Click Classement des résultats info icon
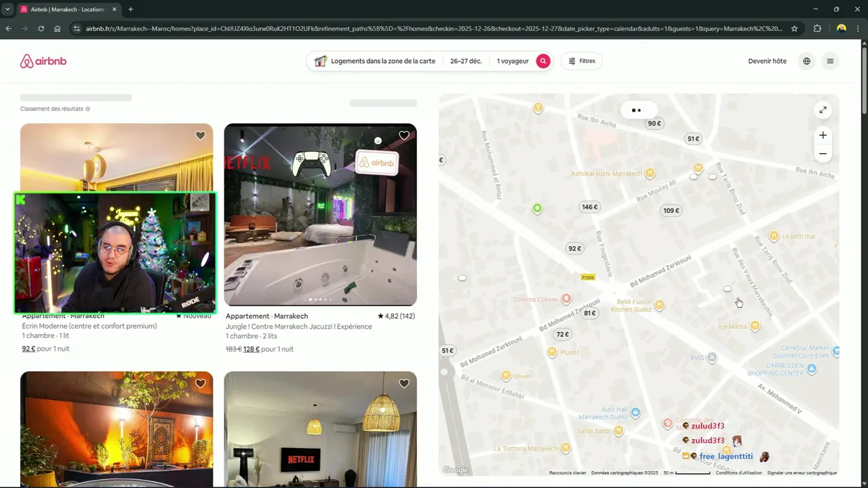 tap(87, 109)
